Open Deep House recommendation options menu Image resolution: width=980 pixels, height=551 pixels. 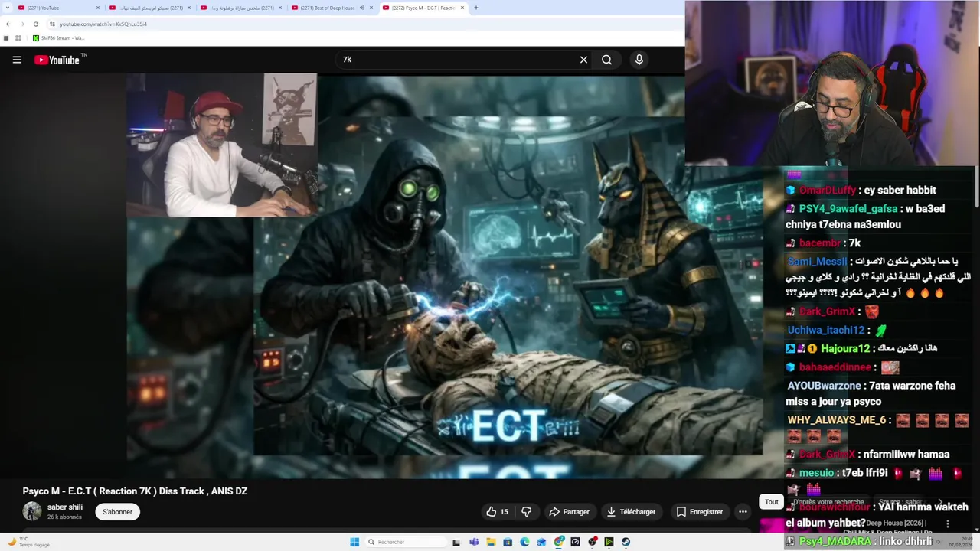pyautogui.click(x=947, y=524)
